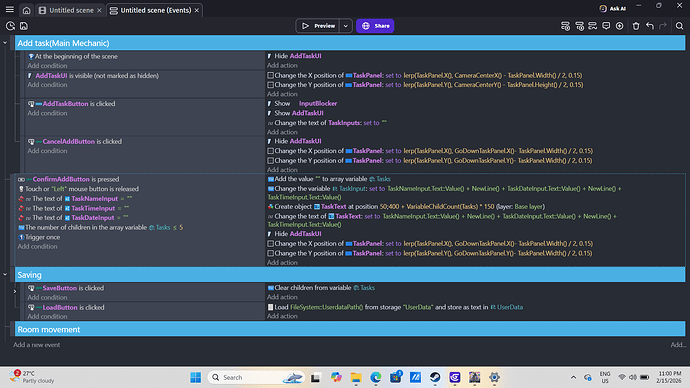Select AddTaskButton is clicked condition

pyautogui.click(x=71, y=104)
